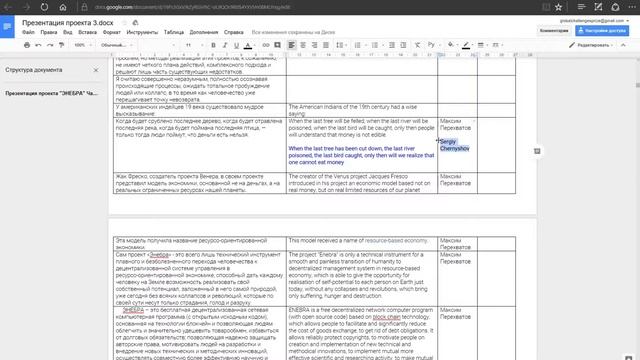
Task: Apply a numbered list
Action: [x=359, y=45]
